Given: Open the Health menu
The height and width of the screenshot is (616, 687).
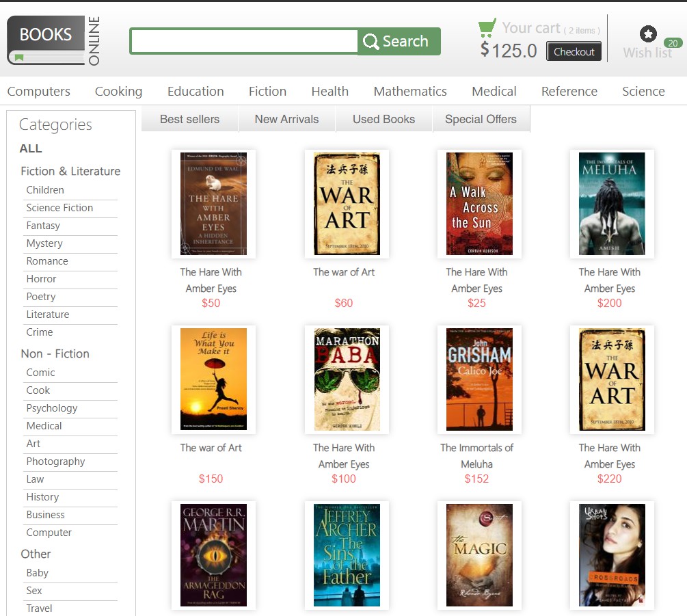Looking at the screenshot, I should click(330, 91).
